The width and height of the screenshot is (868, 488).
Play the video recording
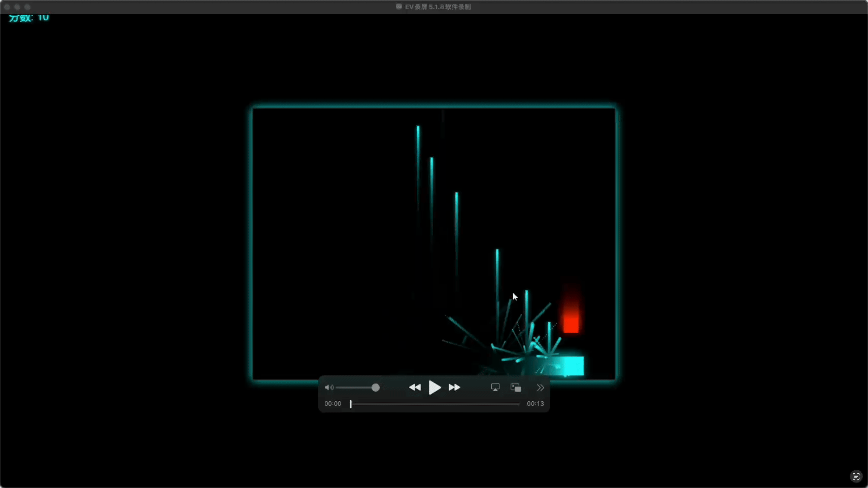coord(435,388)
